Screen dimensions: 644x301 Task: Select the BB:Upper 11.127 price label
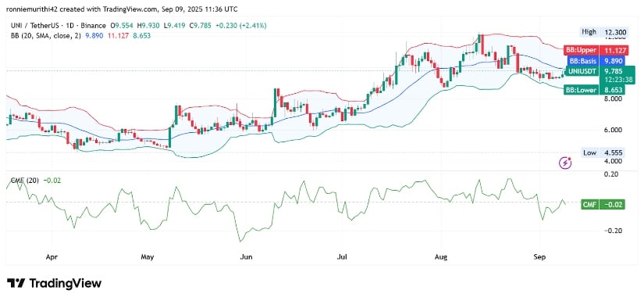coord(595,50)
